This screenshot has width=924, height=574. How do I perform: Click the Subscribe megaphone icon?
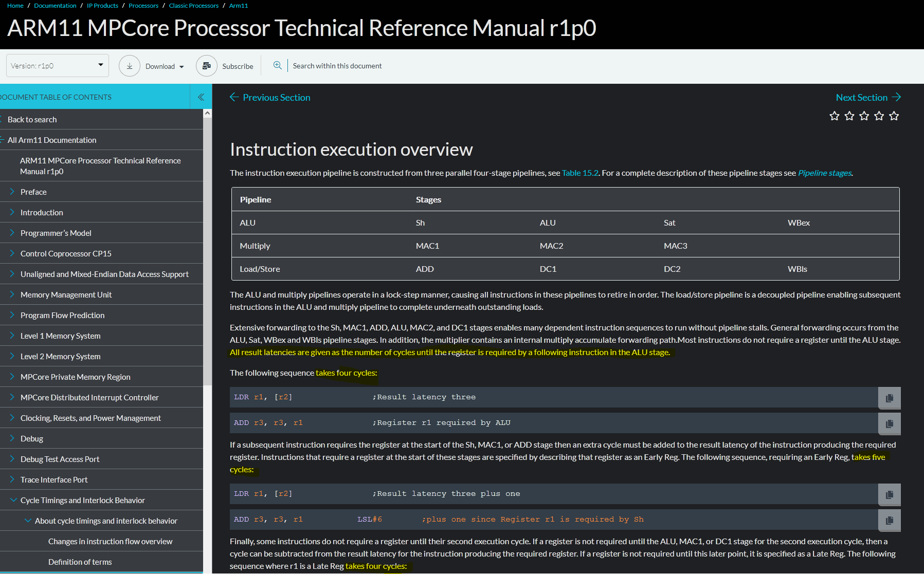207,66
